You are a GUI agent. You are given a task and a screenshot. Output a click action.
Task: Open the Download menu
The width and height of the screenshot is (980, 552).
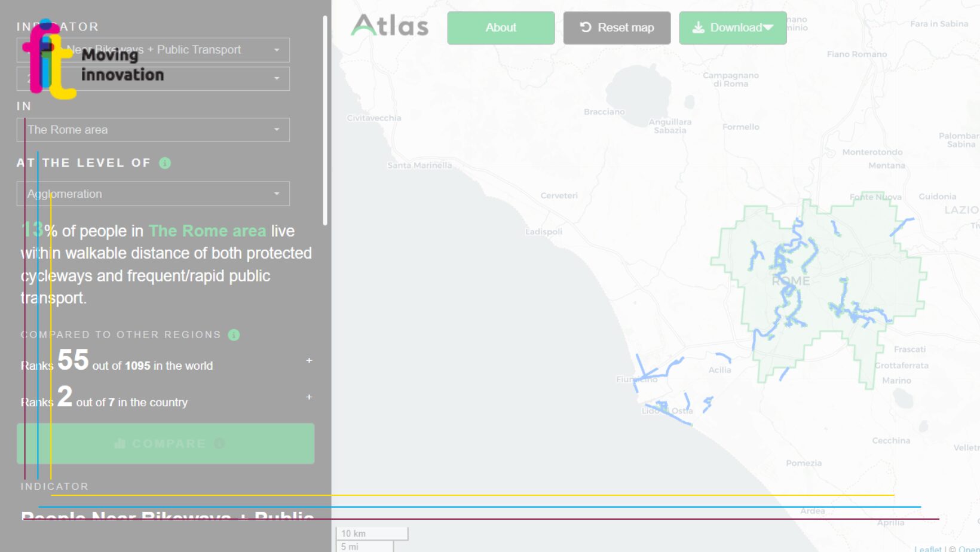[733, 28]
